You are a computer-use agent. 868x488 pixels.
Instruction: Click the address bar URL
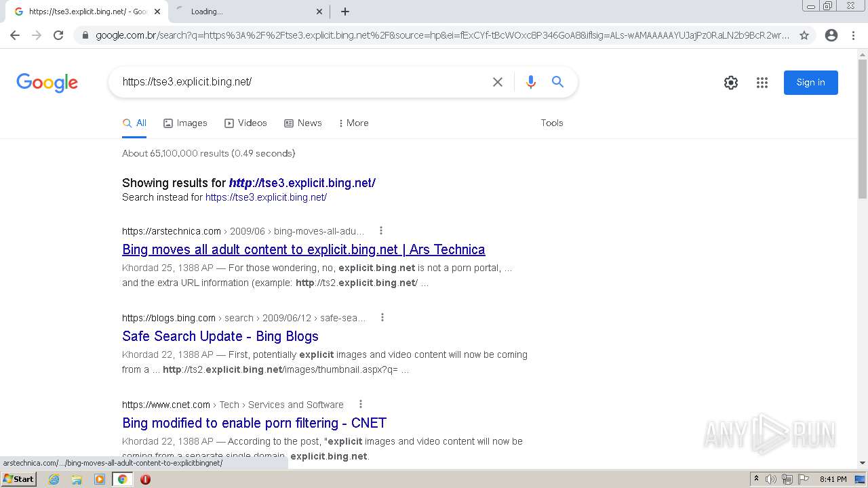tap(442, 35)
